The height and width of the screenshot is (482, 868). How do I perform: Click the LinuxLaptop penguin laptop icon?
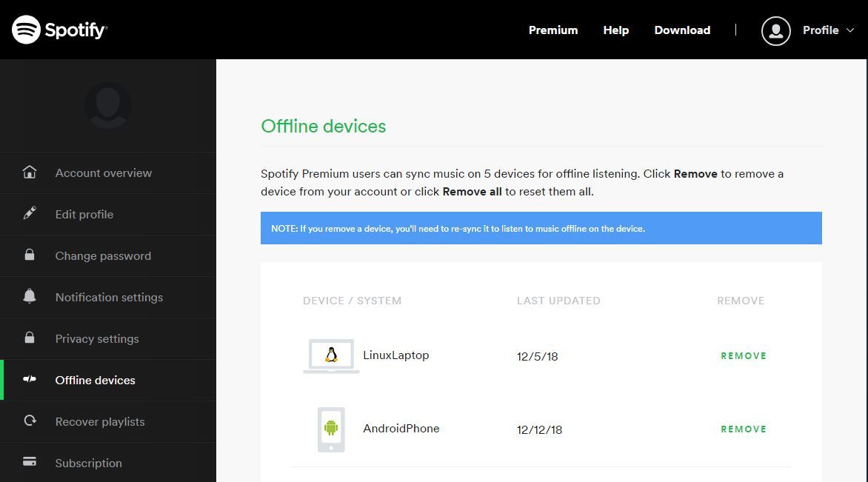[331, 356]
